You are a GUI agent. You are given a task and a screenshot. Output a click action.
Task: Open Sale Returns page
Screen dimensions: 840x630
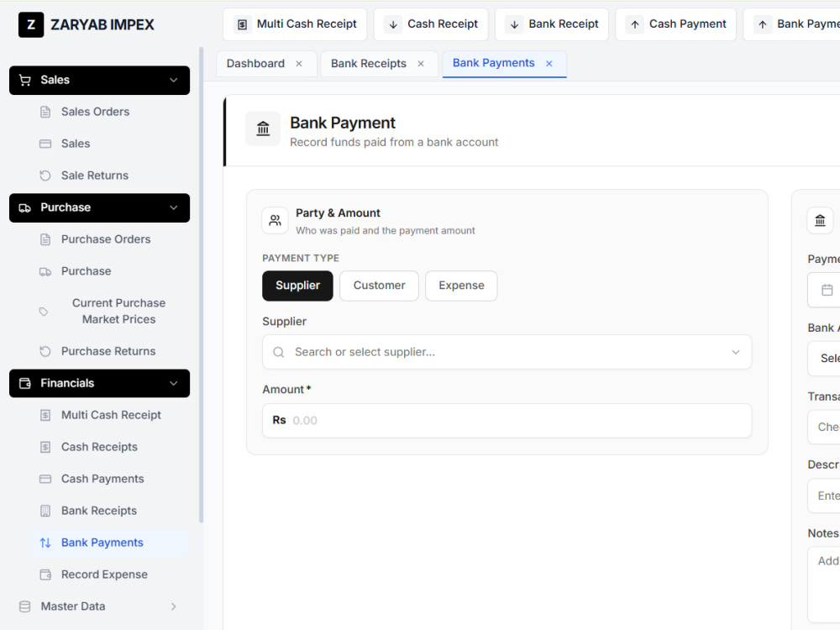[110, 176]
